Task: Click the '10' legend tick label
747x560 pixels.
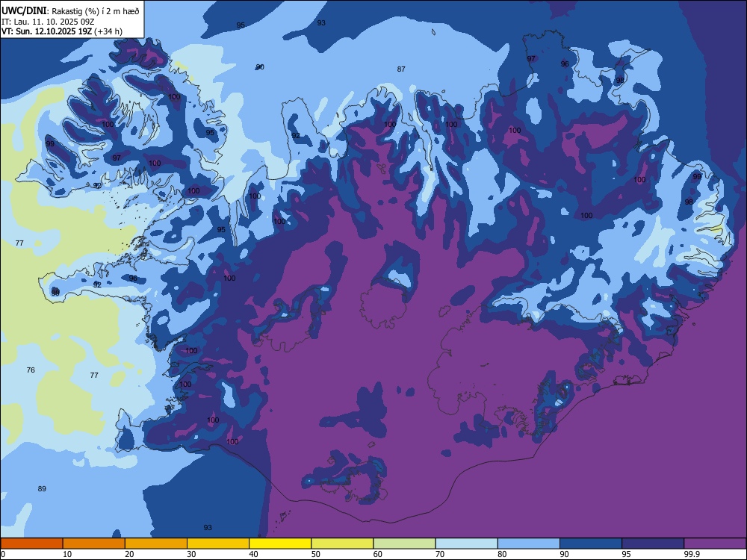Action: tap(67, 554)
